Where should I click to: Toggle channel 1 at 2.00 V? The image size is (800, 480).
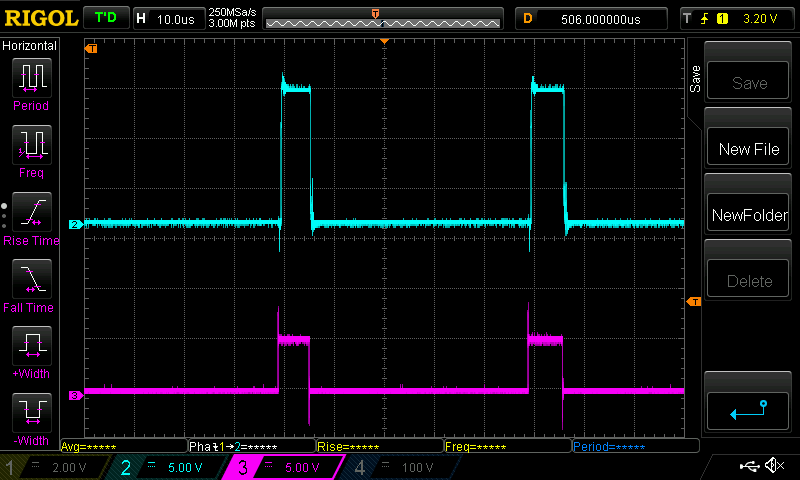pyautogui.click(x=52, y=467)
